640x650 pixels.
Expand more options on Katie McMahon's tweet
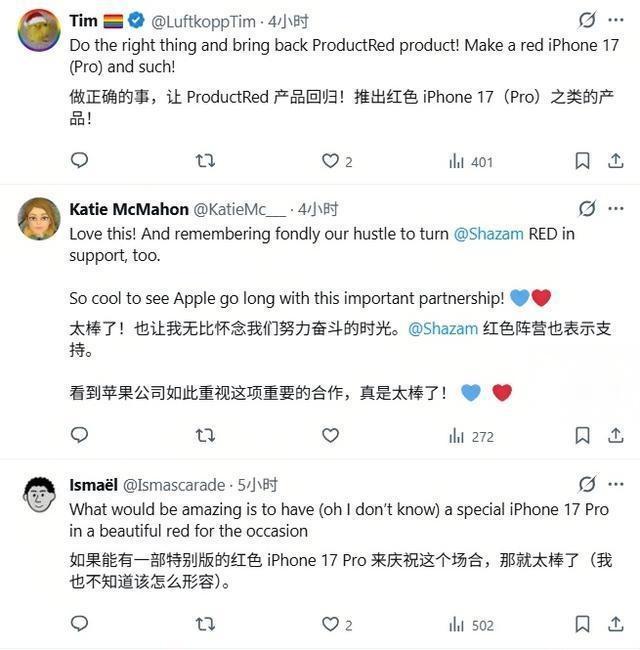point(616,209)
